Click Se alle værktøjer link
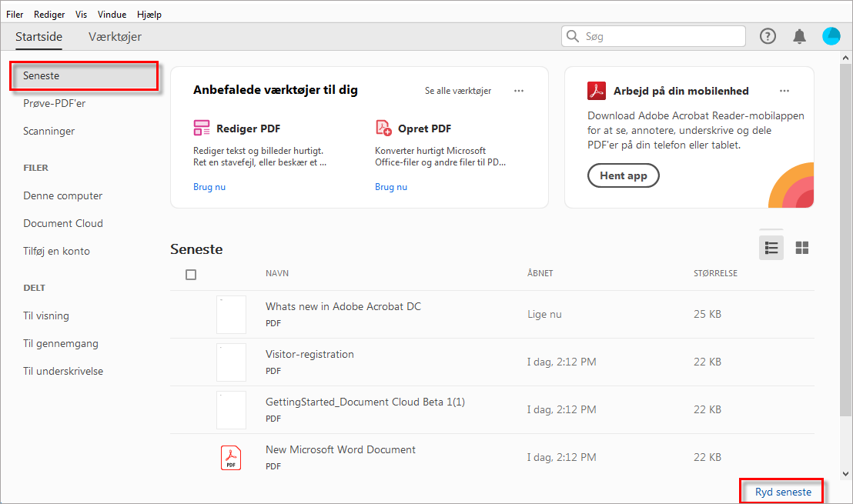Viewport: 853px width, 504px height. (x=458, y=91)
